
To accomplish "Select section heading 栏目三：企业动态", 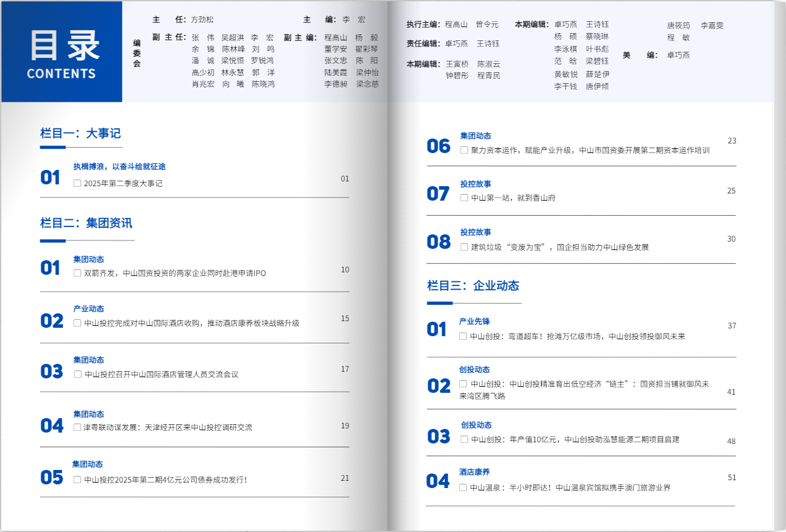I will (x=473, y=286).
